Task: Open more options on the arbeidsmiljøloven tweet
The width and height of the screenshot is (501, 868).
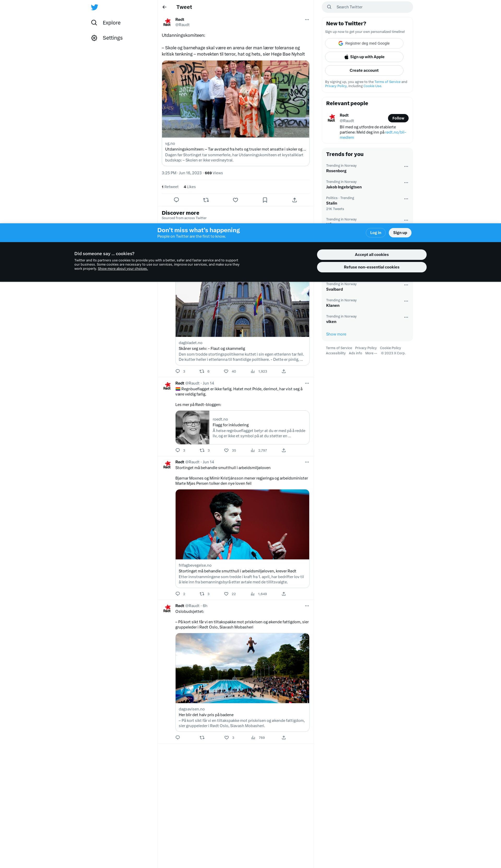Action: coord(307,462)
